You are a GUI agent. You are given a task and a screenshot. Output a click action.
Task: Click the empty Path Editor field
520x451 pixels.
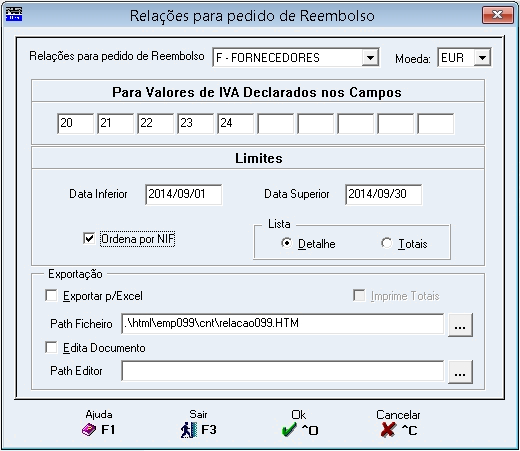[283, 371]
